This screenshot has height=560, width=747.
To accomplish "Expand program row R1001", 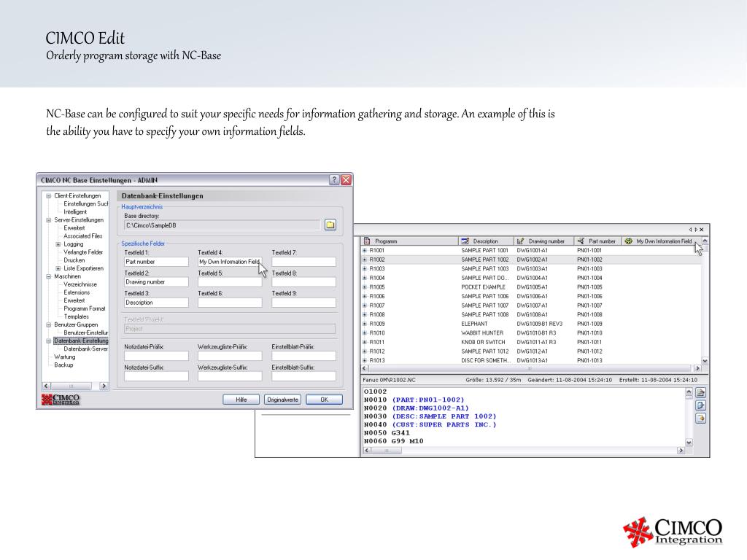I will pos(365,251).
